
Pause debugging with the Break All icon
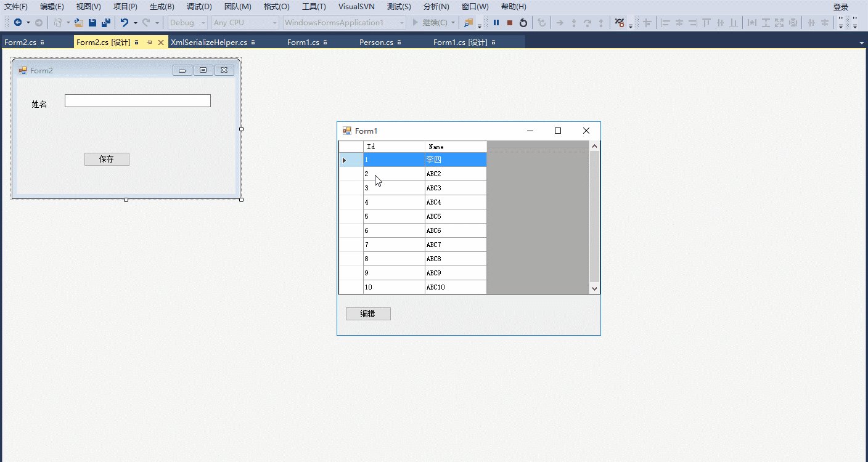point(496,23)
